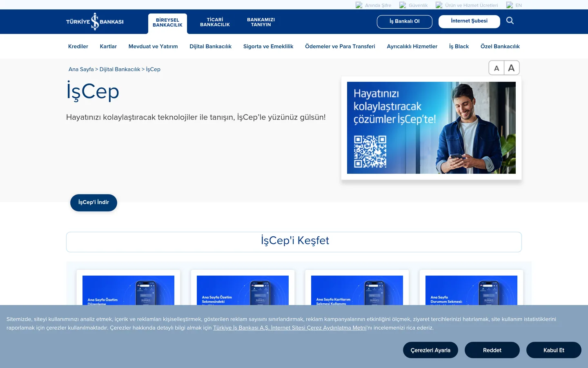Open the Özel Bankacılık menu
Screen dimensions: 588x368
[500, 47]
